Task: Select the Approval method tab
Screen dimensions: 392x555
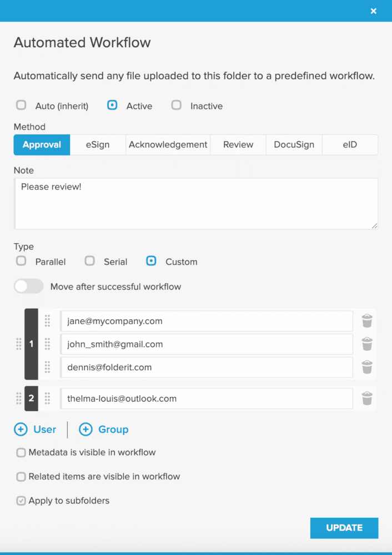Action: 42,145
